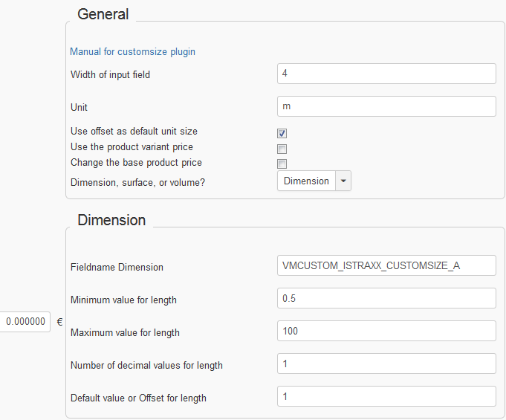Image resolution: width=506 pixels, height=420 pixels.
Task: Click the Change the base product price label
Action: pyautogui.click(x=136, y=162)
